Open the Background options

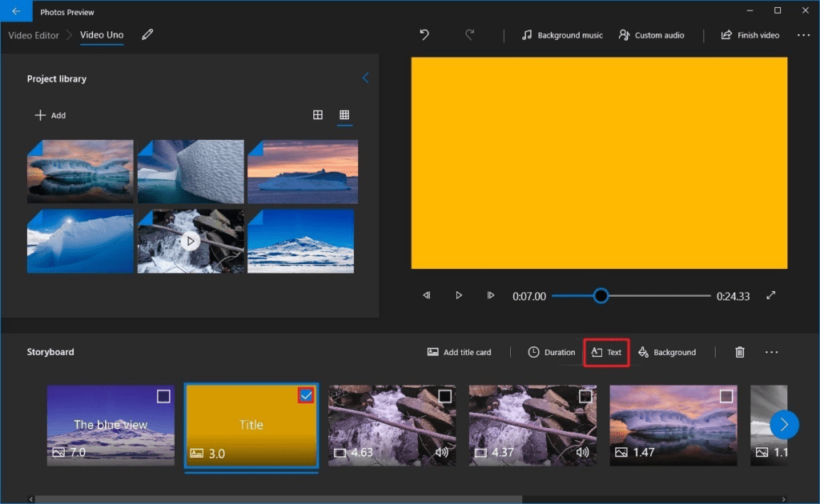[x=667, y=352]
